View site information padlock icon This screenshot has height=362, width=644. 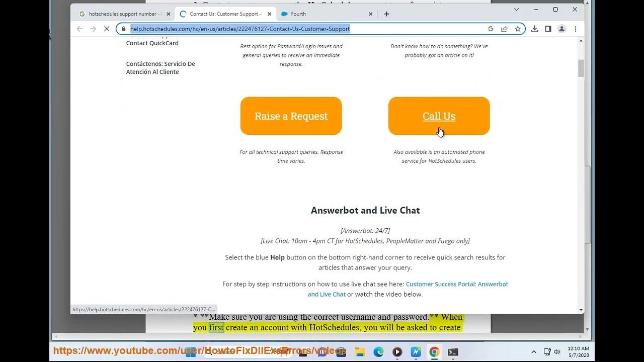click(124, 29)
